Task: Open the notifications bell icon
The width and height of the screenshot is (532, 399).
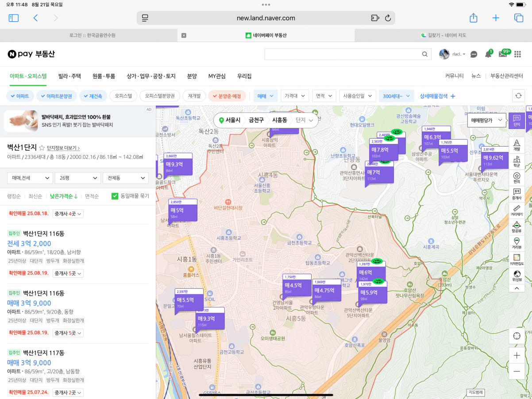Action: click(x=488, y=54)
